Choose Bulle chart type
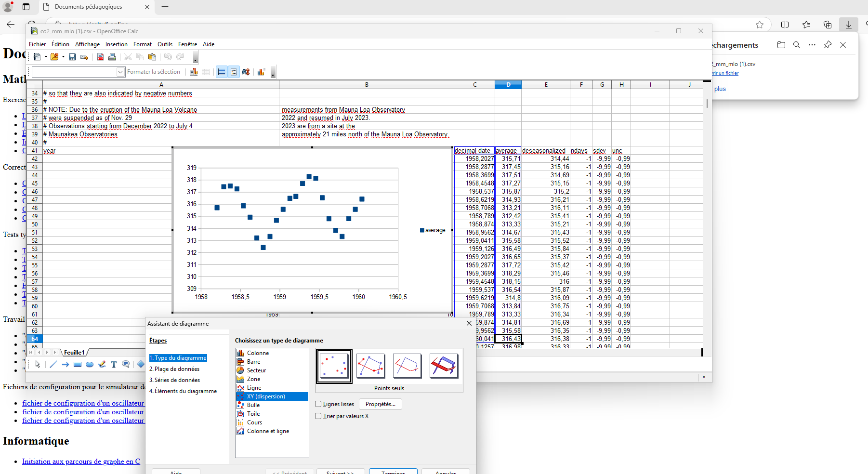Image resolution: width=868 pixels, height=474 pixels. (x=253, y=405)
